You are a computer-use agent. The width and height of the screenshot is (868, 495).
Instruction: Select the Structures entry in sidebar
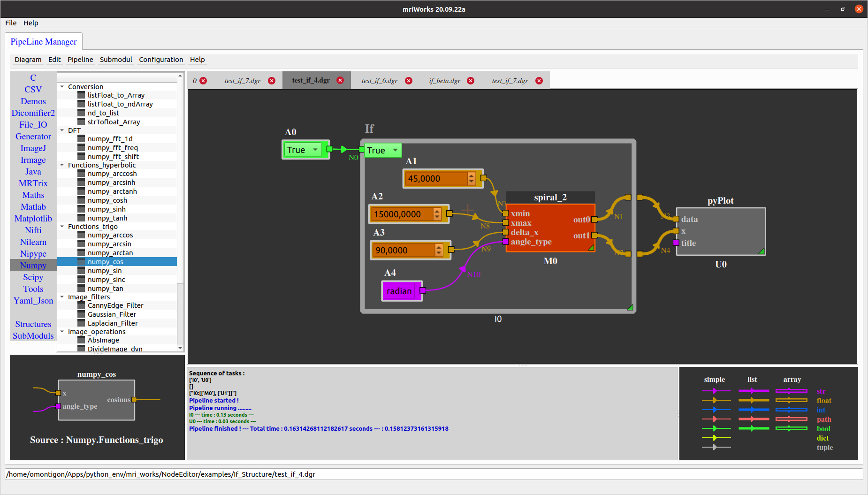[33, 324]
